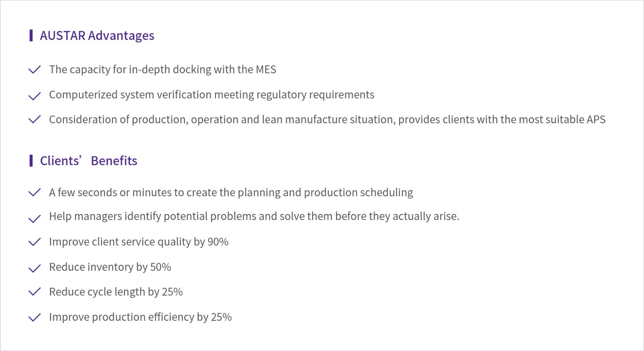The height and width of the screenshot is (351, 644).
Task: Click the checkmark next to planning and scheduling
Action: coord(35,192)
